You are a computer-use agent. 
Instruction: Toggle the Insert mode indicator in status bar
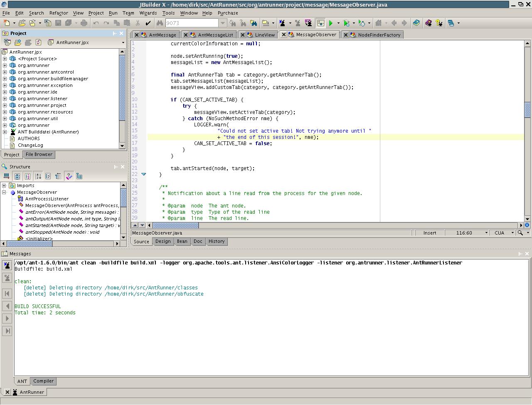coord(430,233)
